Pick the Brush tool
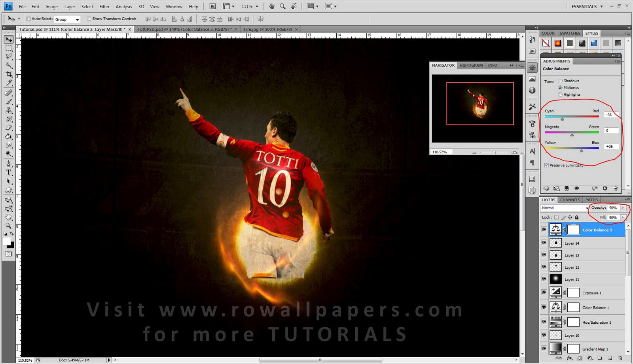This screenshot has height=364, width=633. coord(9,102)
